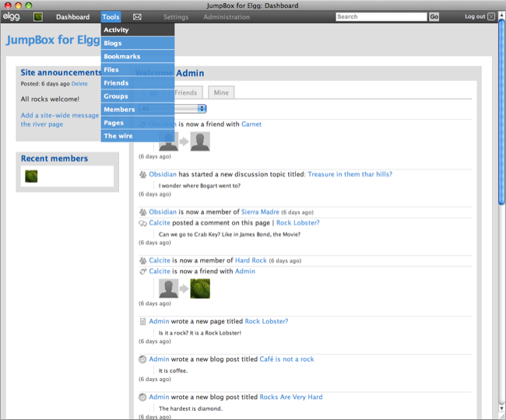Click blog icon beside Rocks Are Very Hard
Viewport: 506px width, 420px height.
click(x=142, y=397)
